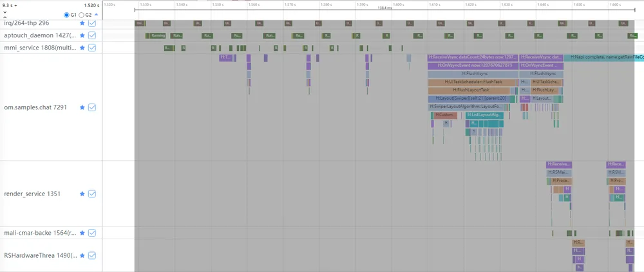Click the star on aptouch_daemon row

pos(82,36)
